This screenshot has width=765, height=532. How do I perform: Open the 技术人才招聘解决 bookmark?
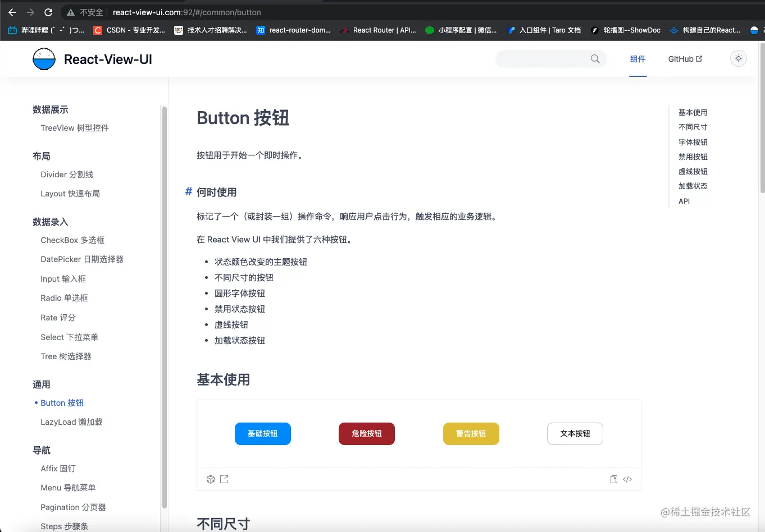click(211, 30)
